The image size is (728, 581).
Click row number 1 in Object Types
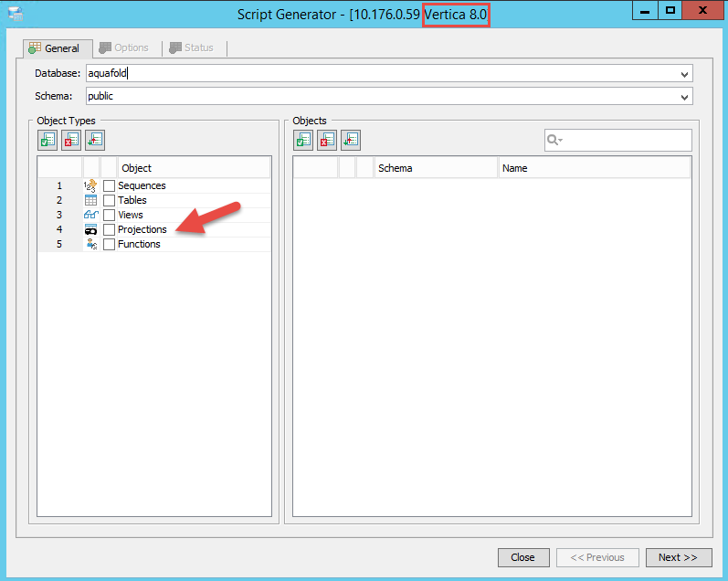tap(59, 185)
